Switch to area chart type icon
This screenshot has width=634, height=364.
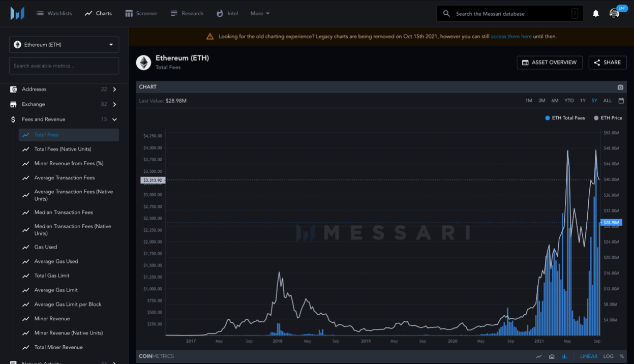[x=552, y=356]
